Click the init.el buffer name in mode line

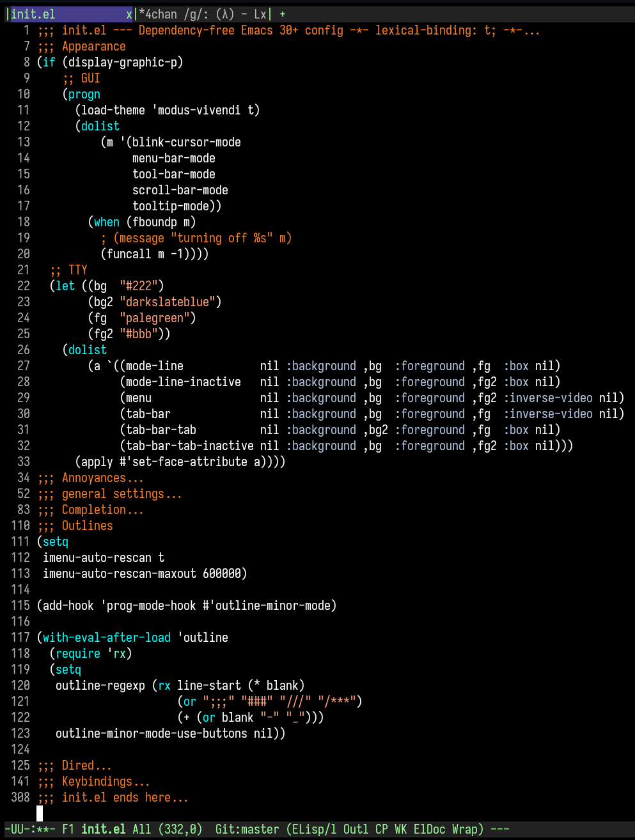103,829
